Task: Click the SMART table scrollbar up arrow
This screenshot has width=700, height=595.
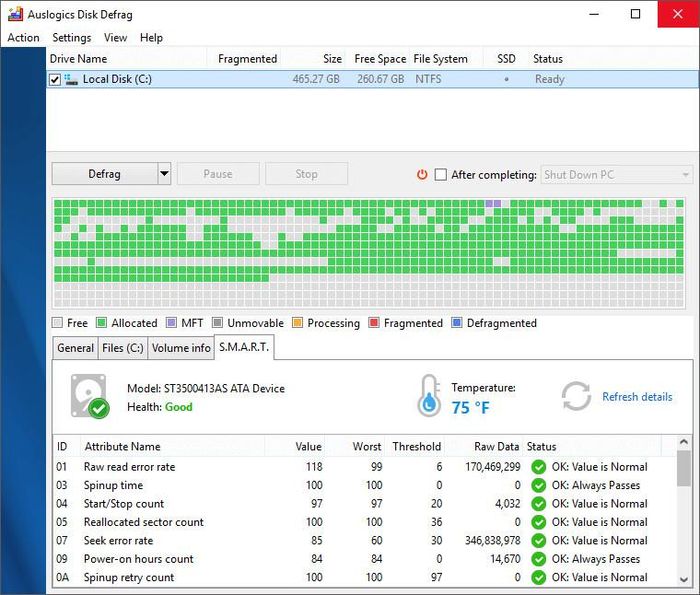Action: pyautogui.click(x=683, y=442)
